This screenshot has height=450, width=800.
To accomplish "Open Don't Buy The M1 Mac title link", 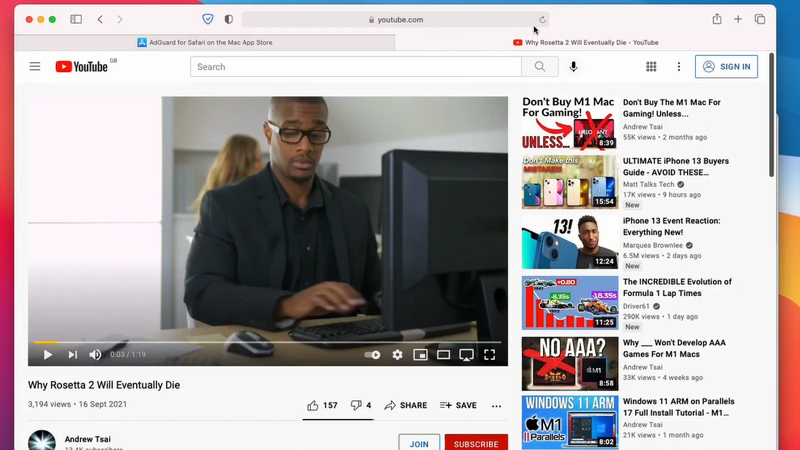I will pos(671,108).
